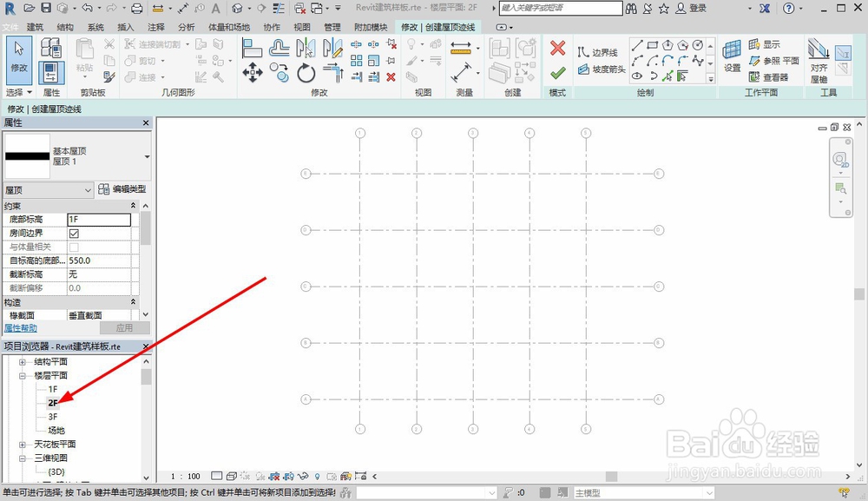Open the Type Properties icon in ribbon

[x=51, y=48]
